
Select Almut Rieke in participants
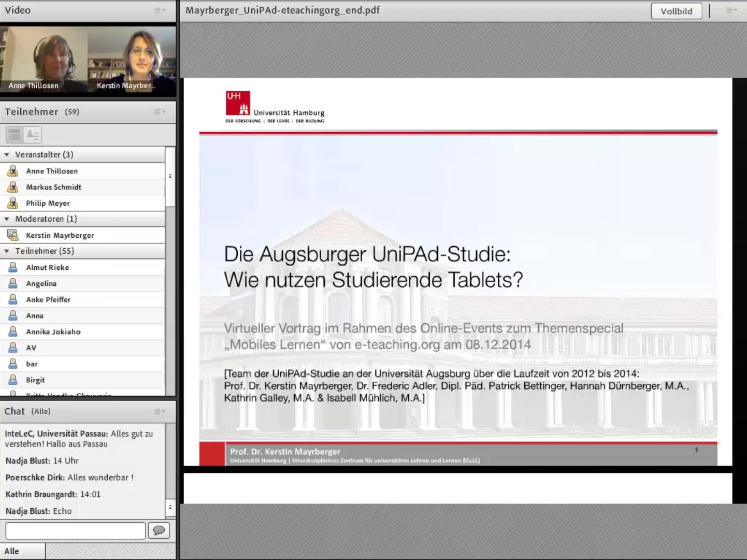(83, 267)
